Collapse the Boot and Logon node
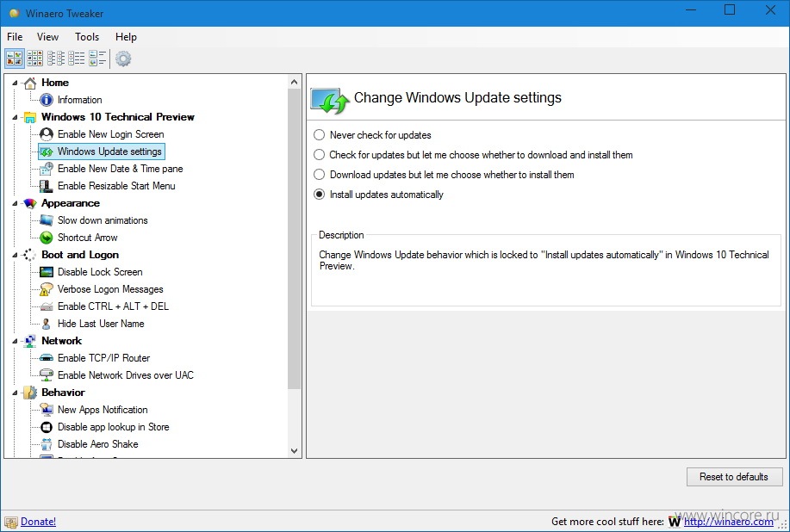 click(15, 255)
